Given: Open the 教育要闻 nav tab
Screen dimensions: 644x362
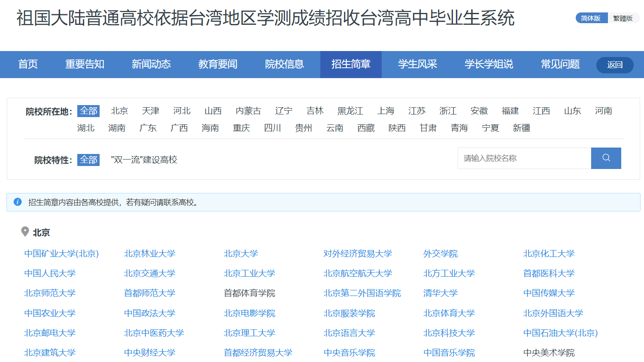Looking at the screenshot, I should click(x=218, y=64).
